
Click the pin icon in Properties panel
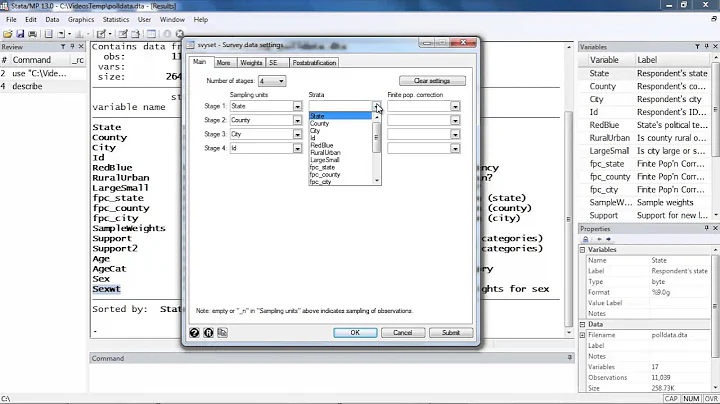point(706,228)
